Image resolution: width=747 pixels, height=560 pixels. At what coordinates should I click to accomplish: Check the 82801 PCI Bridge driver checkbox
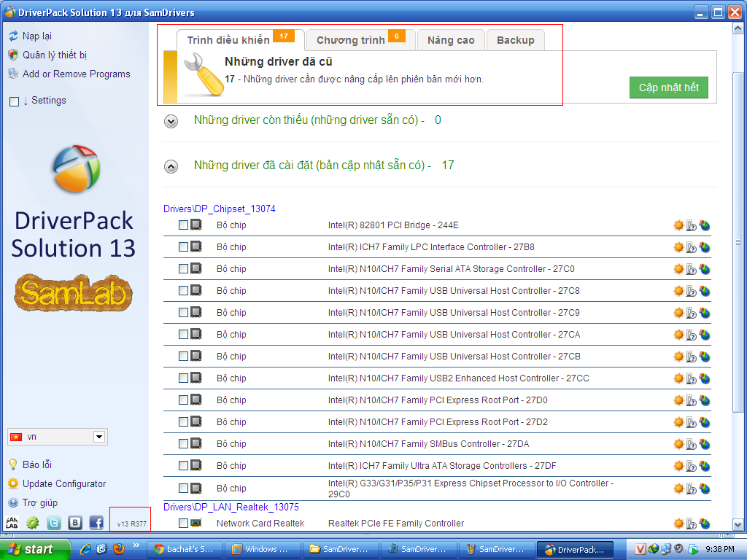click(183, 225)
